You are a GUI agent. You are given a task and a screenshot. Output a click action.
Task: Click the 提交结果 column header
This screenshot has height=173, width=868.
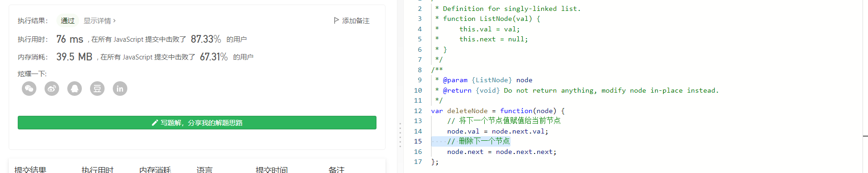(x=30, y=170)
